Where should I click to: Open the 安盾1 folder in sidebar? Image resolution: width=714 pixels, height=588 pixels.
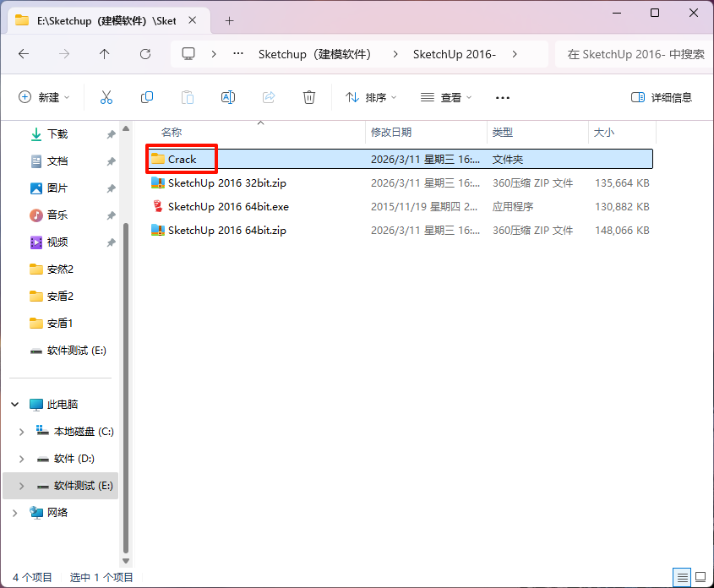60,324
